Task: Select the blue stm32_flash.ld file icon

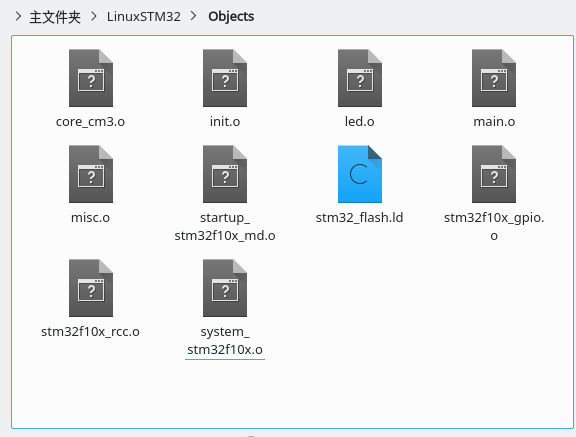Action: pos(360,174)
